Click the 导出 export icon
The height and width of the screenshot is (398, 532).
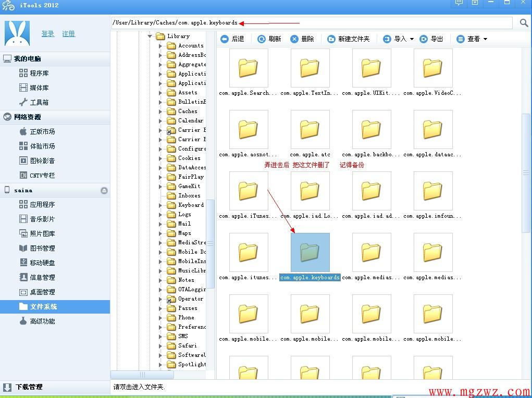click(x=424, y=39)
